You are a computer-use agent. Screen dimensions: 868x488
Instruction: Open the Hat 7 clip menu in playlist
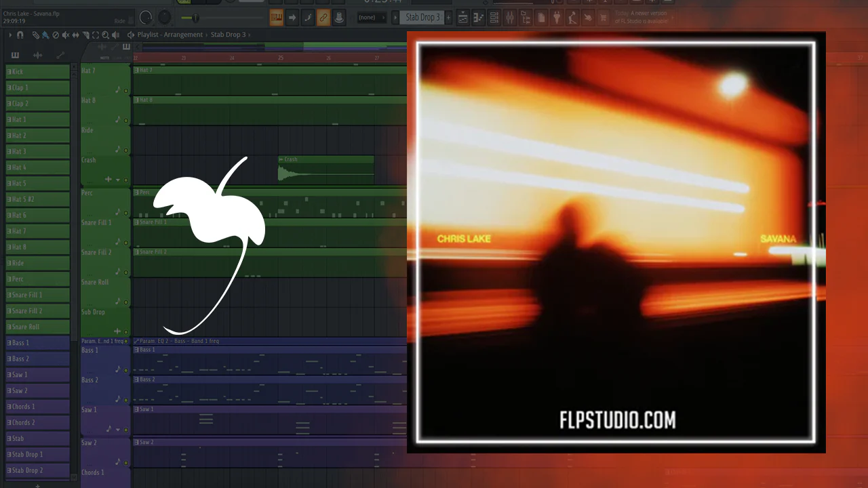pyautogui.click(x=137, y=70)
